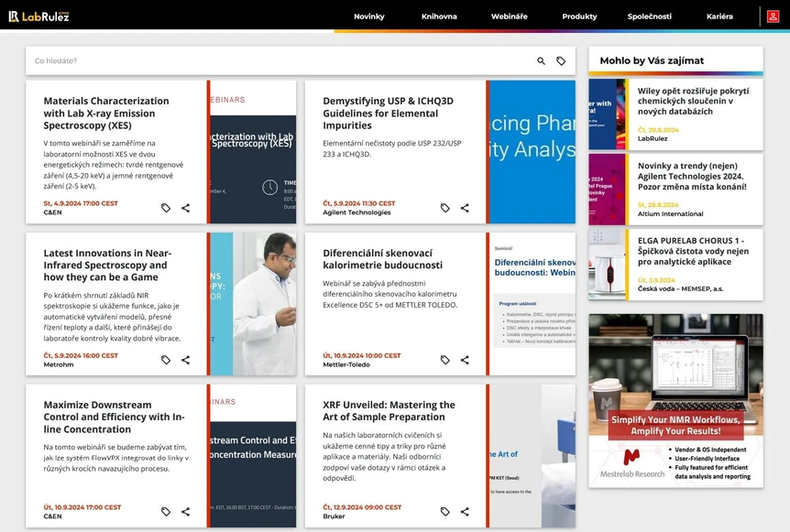This screenshot has width=790, height=532.
Task: Click tag icon on Materials Characterization card
Action: [166, 208]
